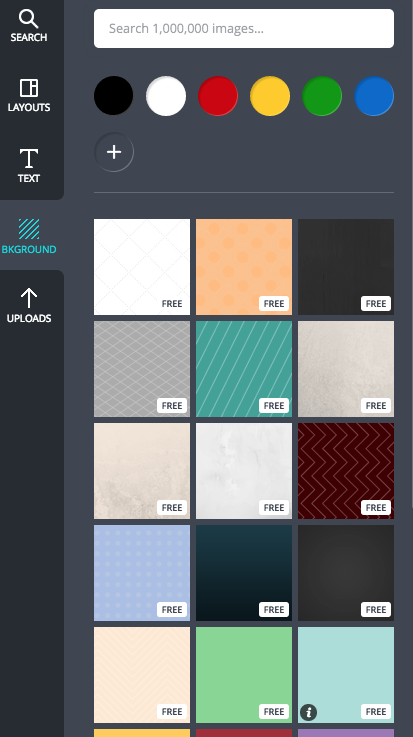Apply the teal diagonal stripes background

pyautogui.click(x=244, y=369)
